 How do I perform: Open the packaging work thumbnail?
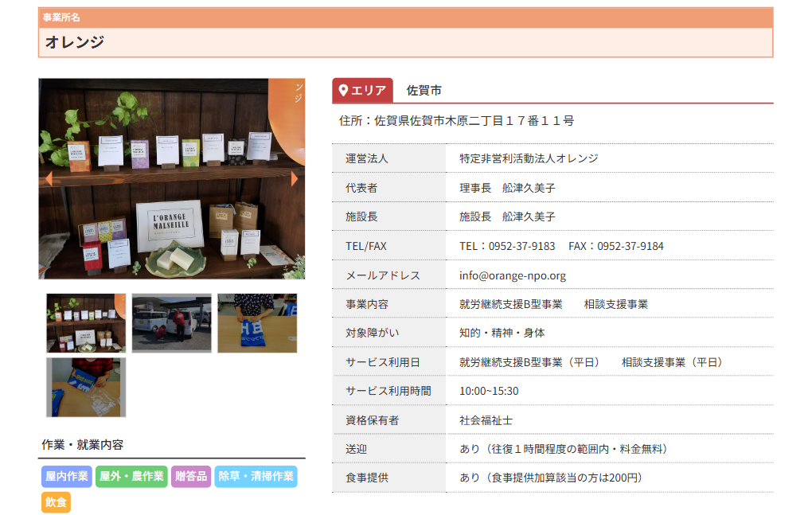click(86, 387)
